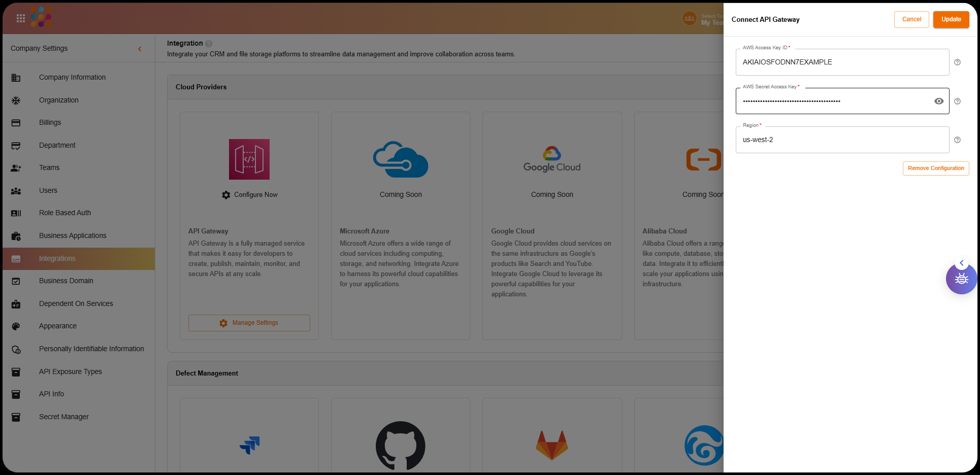The height and width of the screenshot is (475, 980).
Task: Click Remove Configuration button
Action: (x=935, y=168)
